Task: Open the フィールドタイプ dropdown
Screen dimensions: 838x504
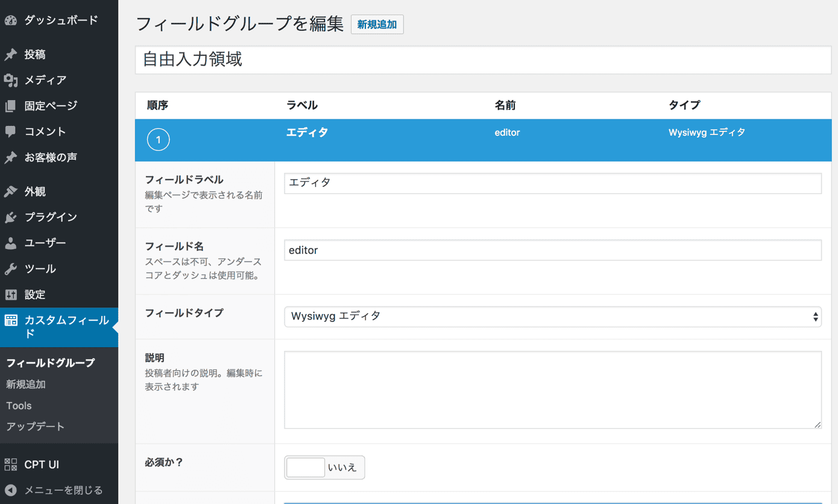Action: click(x=553, y=317)
